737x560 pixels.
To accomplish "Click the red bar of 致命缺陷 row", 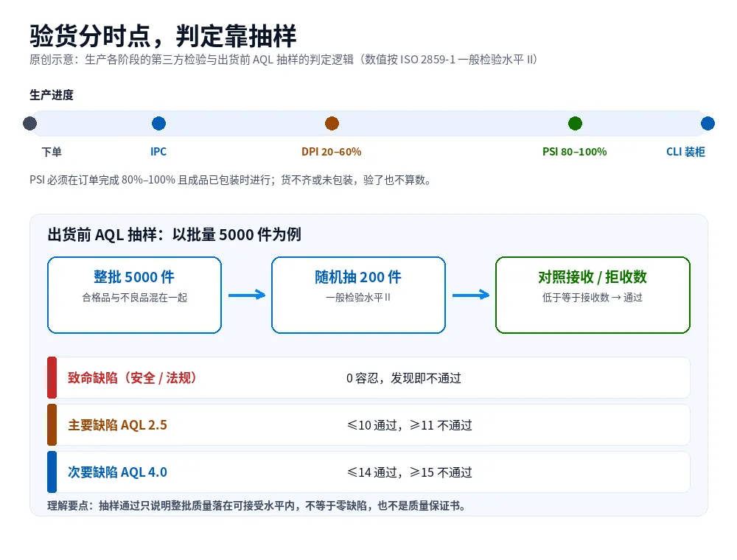I will point(52,378).
